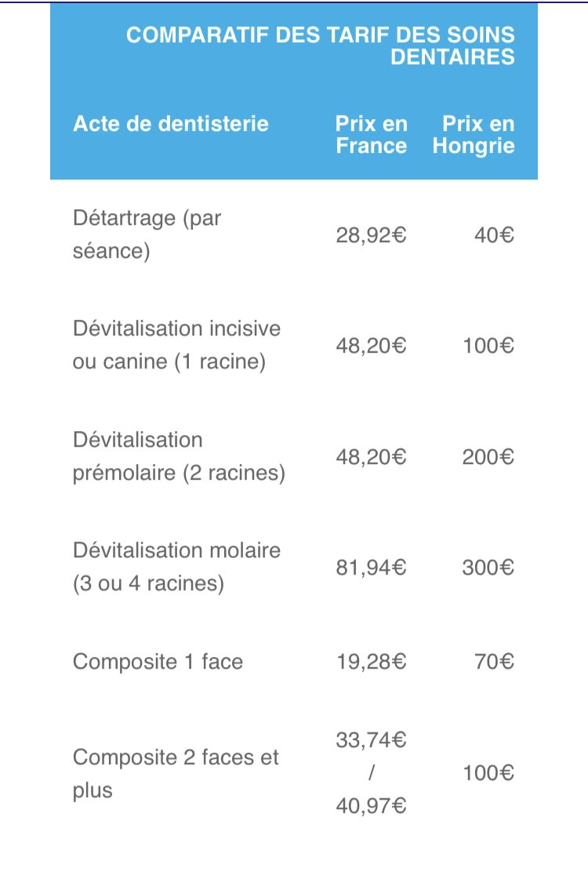Select the 'Détartrage (par séance)' row label

(x=147, y=235)
